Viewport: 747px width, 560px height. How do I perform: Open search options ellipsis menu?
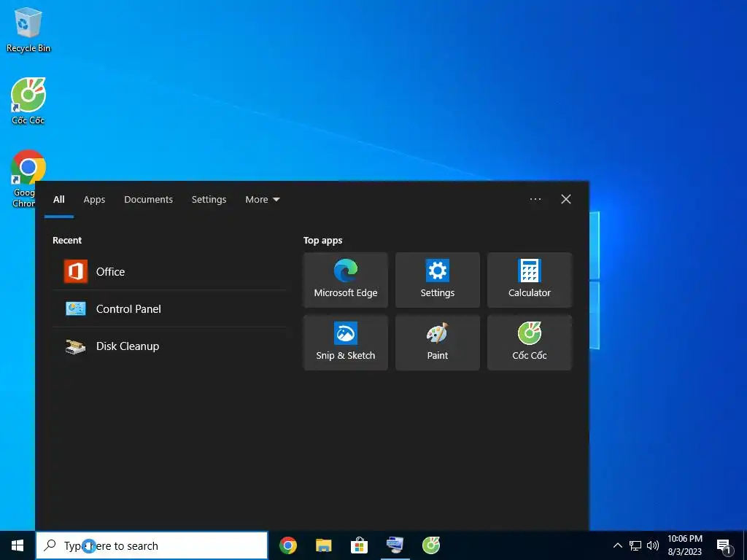pos(535,199)
